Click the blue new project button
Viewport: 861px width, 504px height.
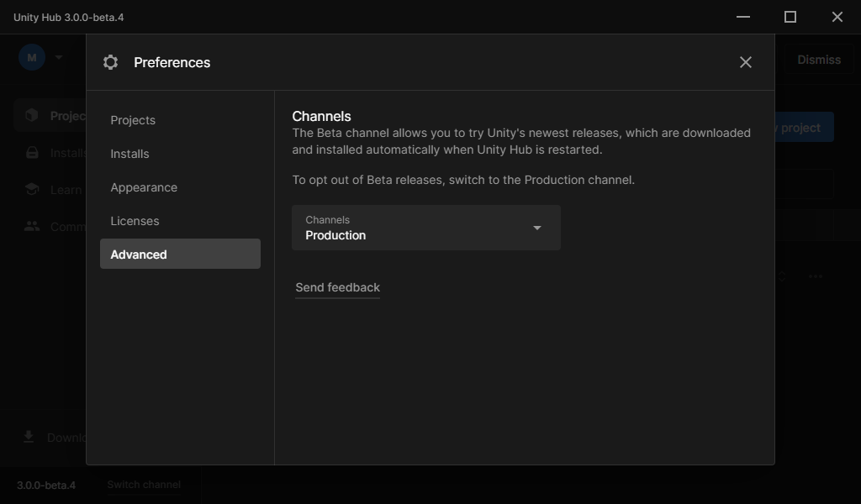click(804, 127)
